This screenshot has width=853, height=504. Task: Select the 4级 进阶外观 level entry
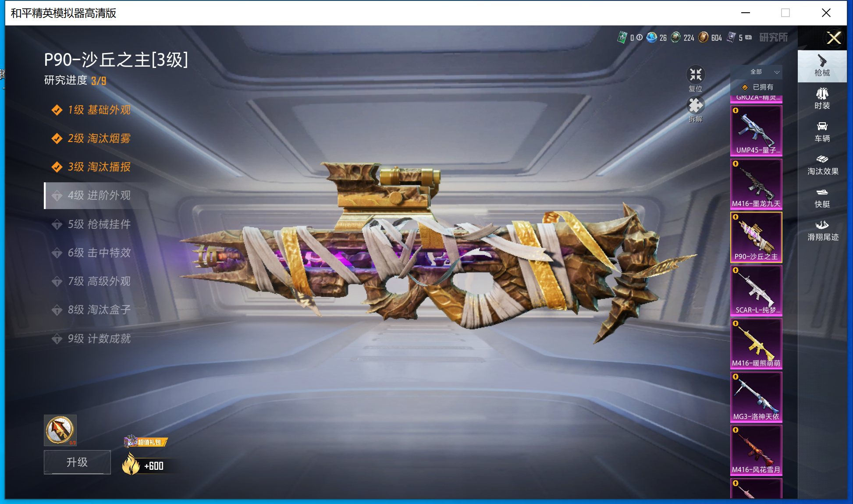click(99, 195)
